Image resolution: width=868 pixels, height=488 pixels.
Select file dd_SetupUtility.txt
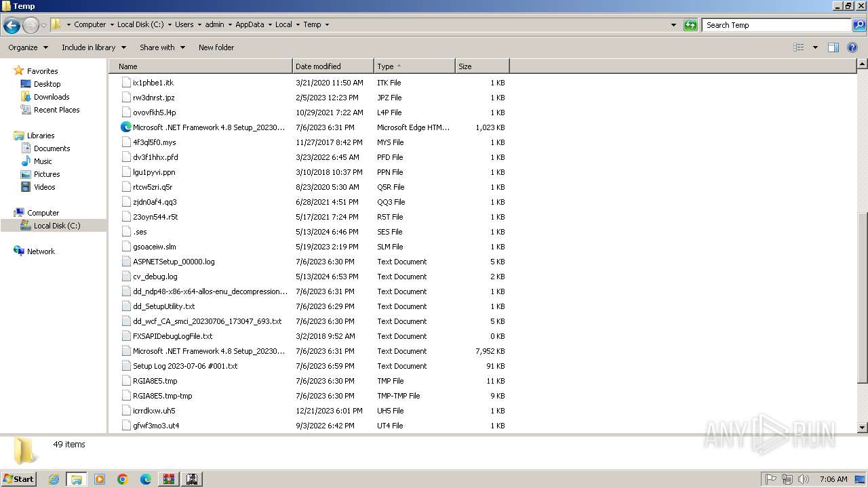click(163, 306)
